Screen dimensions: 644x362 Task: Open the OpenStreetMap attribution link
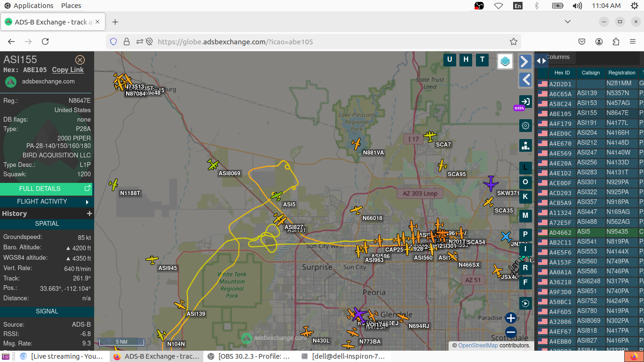[478, 346]
